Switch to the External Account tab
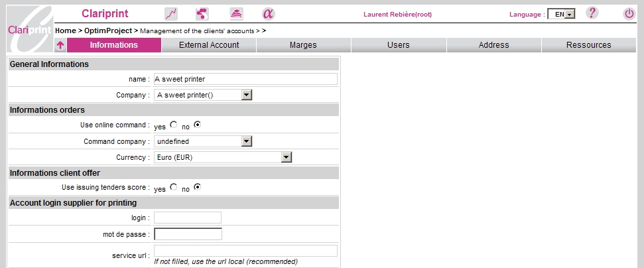The image size is (644, 268). 209,45
